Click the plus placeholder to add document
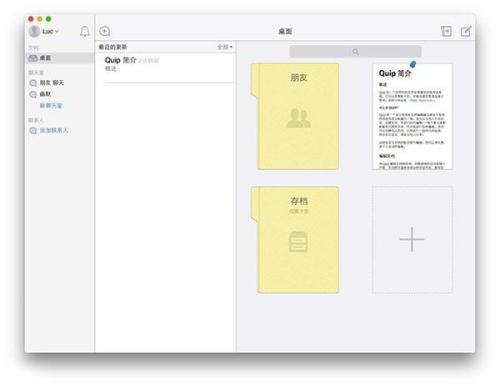Screen dimensions: 500x388 [412, 239]
